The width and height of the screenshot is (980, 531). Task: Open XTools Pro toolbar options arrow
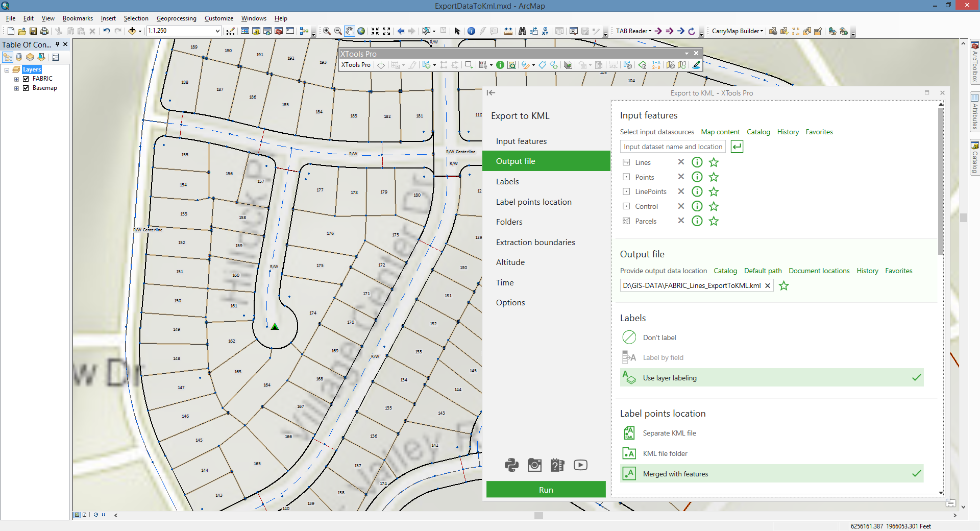pos(687,53)
